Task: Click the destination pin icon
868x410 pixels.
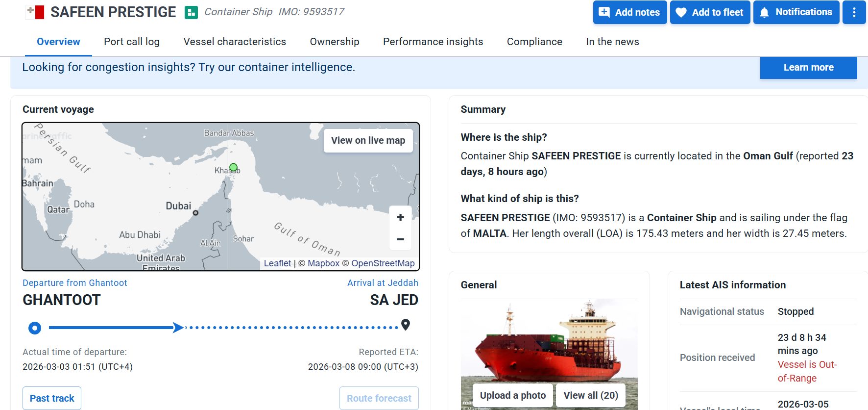Action: [406, 325]
